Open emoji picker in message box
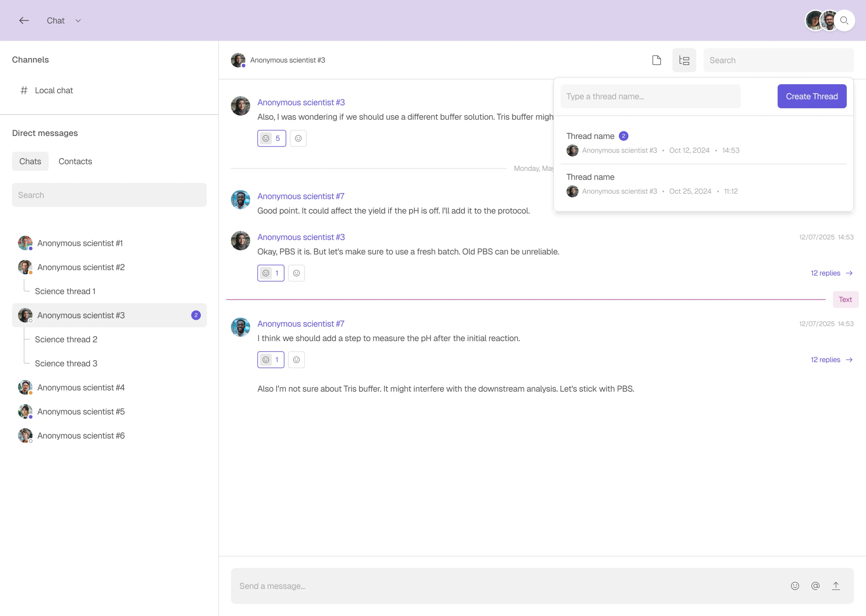Screen dimensions: 866x616 point(795,586)
